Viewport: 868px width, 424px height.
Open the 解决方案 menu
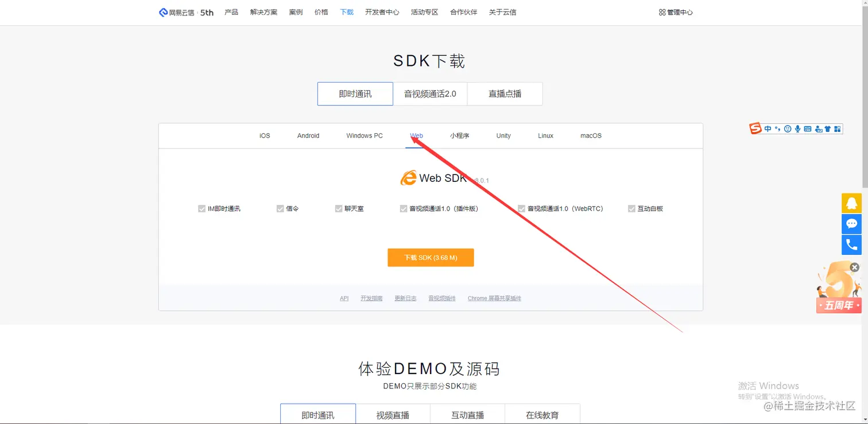(x=263, y=12)
